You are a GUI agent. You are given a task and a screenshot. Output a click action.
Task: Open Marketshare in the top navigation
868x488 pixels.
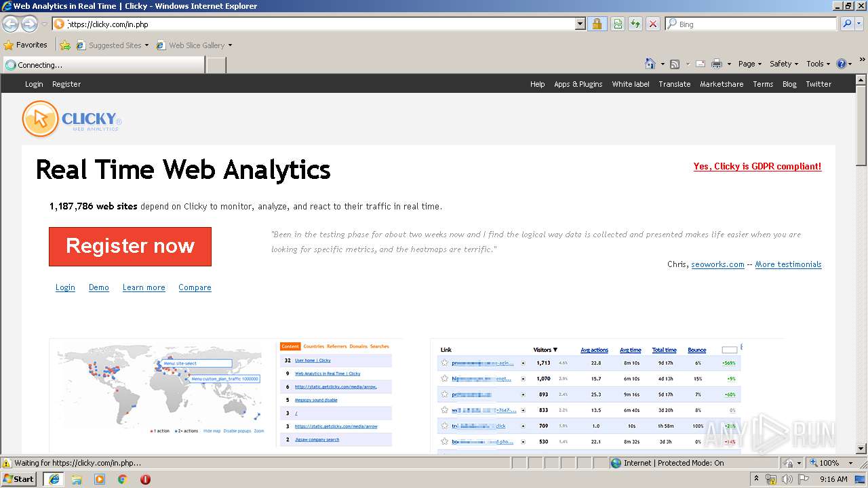pyautogui.click(x=722, y=84)
